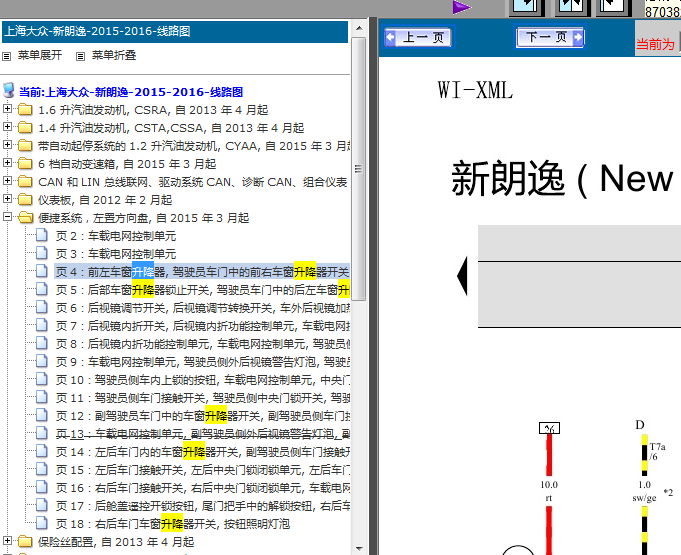Image resolution: width=681 pixels, height=555 pixels.
Task: Click folder icon of 保险丝配置
Action: [x=25, y=542]
